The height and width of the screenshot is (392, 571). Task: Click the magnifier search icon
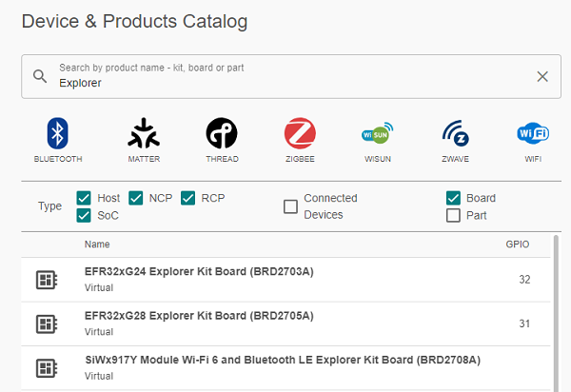pyautogui.click(x=40, y=76)
